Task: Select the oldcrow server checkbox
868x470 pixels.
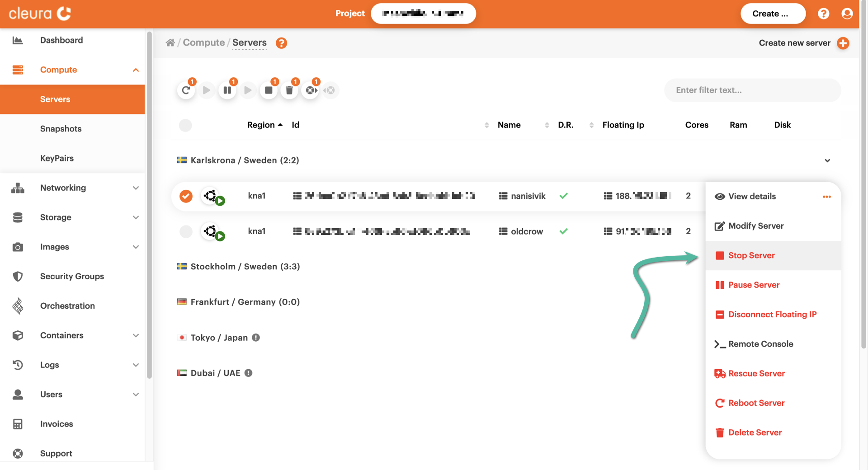Action: click(x=186, y=231)
